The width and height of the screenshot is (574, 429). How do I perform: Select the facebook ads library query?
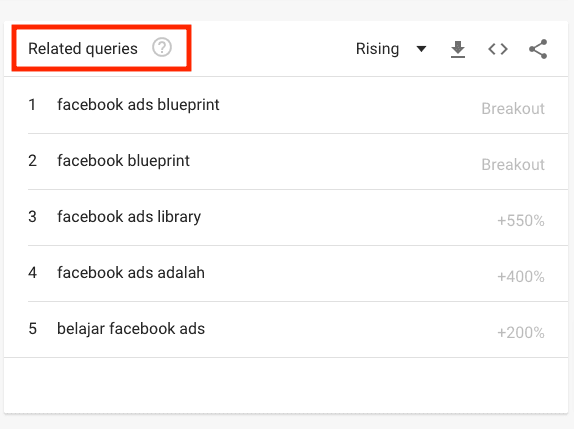pyautogui.click(x=129, y=217)
